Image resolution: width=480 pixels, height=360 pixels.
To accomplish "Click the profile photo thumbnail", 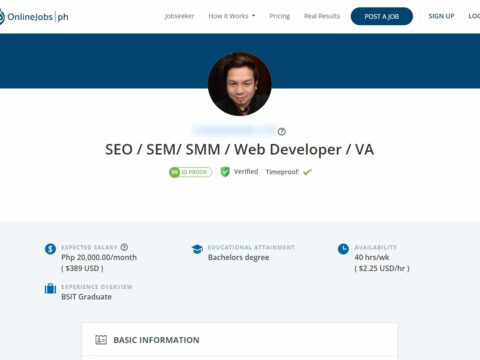I will (240, 84).
